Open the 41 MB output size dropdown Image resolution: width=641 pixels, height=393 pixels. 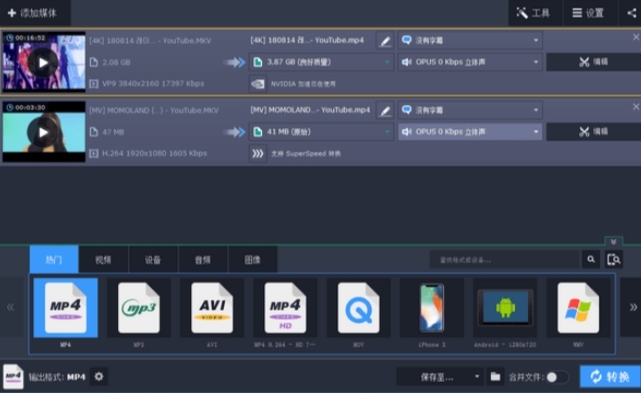pyautogui.click(x=321, y=132)
